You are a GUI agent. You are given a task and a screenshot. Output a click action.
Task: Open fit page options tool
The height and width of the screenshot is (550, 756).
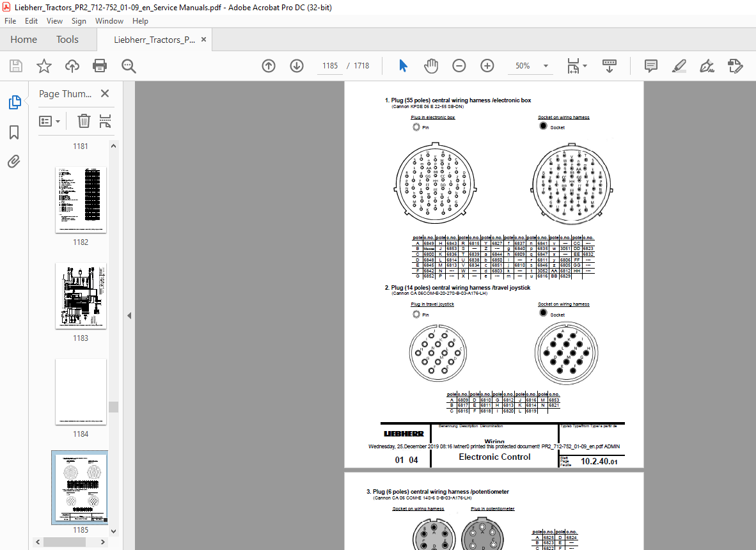coord(573,66)
